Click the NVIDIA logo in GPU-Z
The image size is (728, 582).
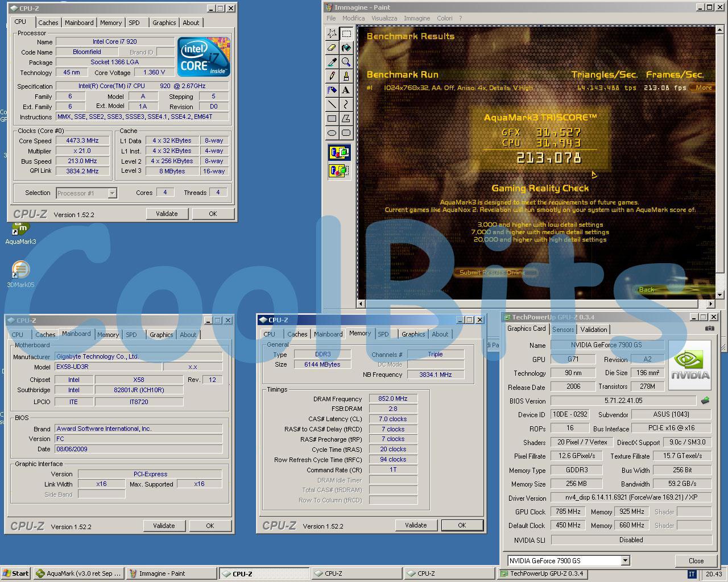(690, 365)
